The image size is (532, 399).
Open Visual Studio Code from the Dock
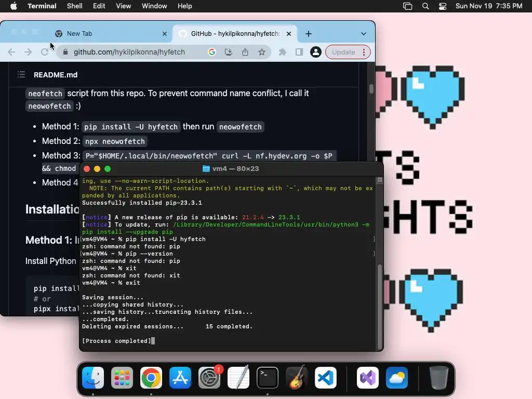[326, 378]
